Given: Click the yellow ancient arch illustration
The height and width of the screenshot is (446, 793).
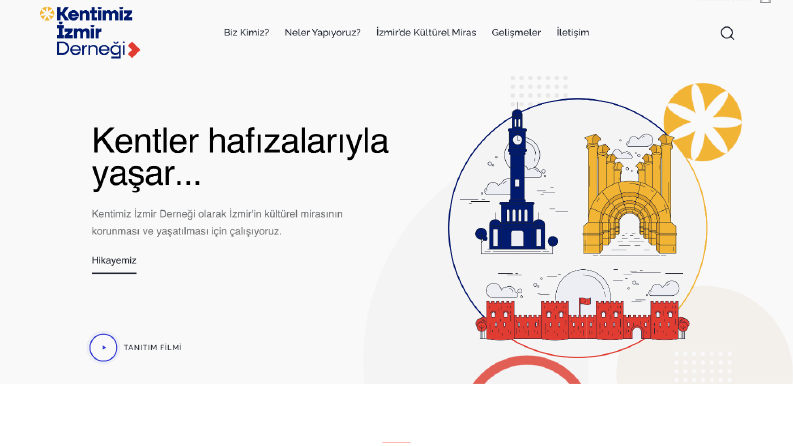Looking at the screenshot, I should point(630,194).
